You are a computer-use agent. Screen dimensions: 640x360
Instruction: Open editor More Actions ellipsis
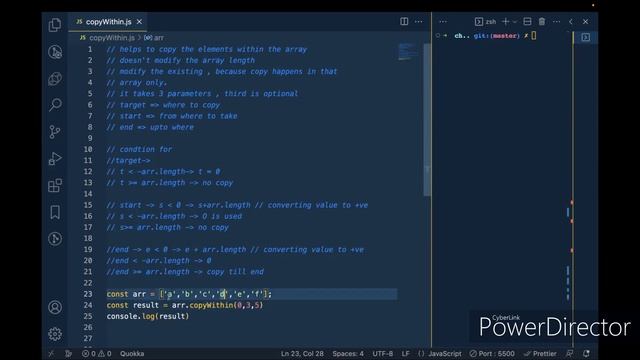pos(419,21)
